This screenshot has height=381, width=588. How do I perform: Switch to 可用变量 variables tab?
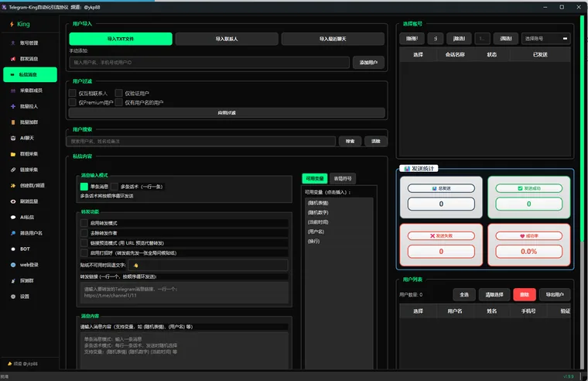point(315,179)
